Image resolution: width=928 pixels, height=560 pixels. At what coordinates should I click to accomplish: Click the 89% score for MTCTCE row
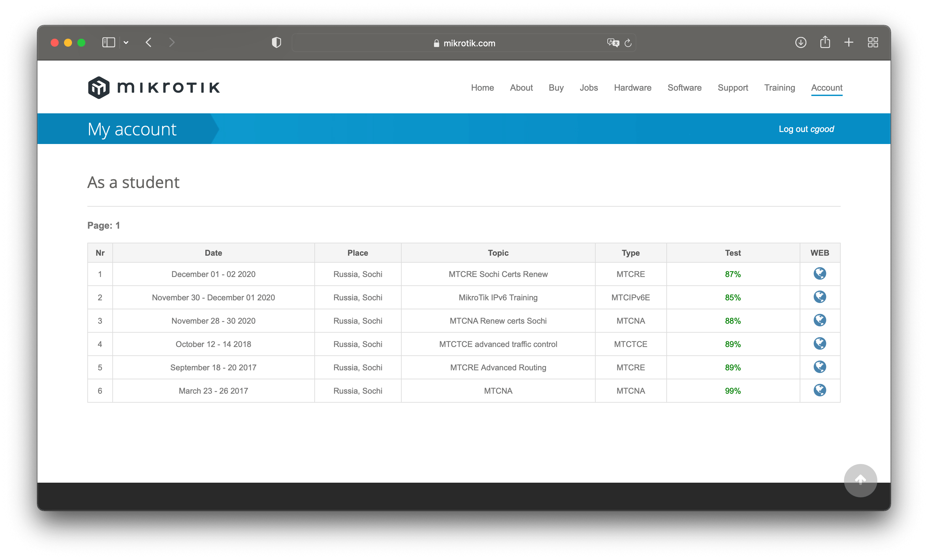[x=733, y=344]
